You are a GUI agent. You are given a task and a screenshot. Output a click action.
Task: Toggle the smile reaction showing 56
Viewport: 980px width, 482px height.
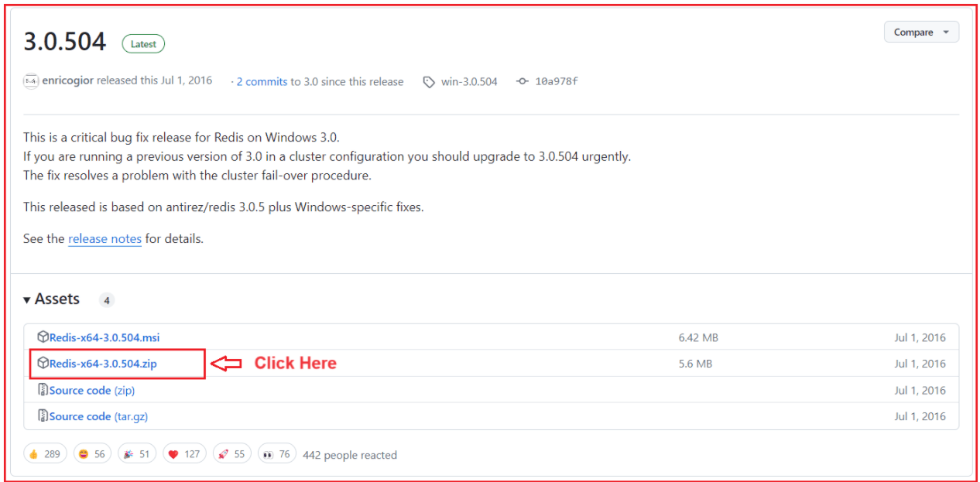tap(92, 453)
